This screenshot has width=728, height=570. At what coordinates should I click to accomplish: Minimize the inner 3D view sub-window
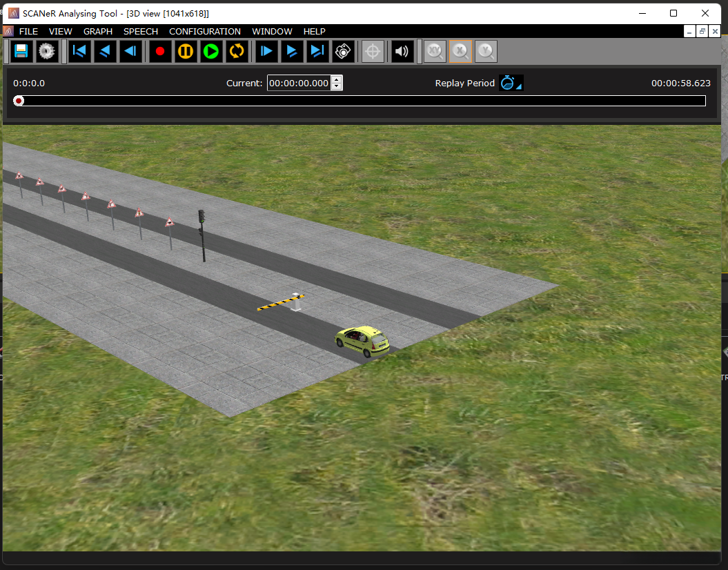[x=689, y=32]
